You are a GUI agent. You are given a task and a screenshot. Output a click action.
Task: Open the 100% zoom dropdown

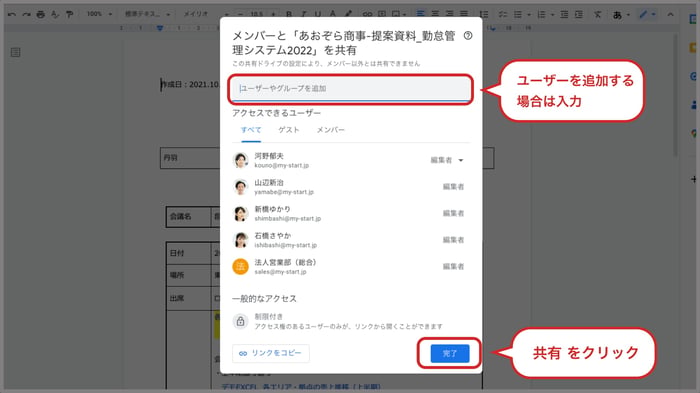click(x=99, y=14)
